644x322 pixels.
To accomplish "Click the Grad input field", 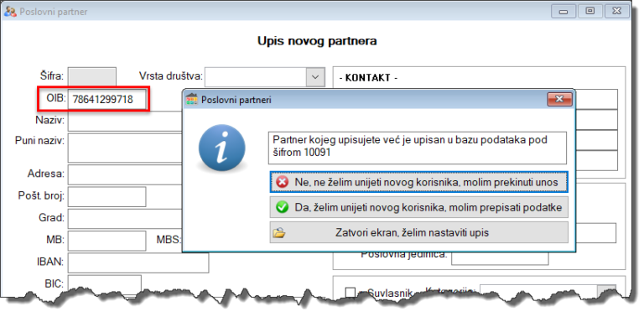I will [x=125, y=219].
